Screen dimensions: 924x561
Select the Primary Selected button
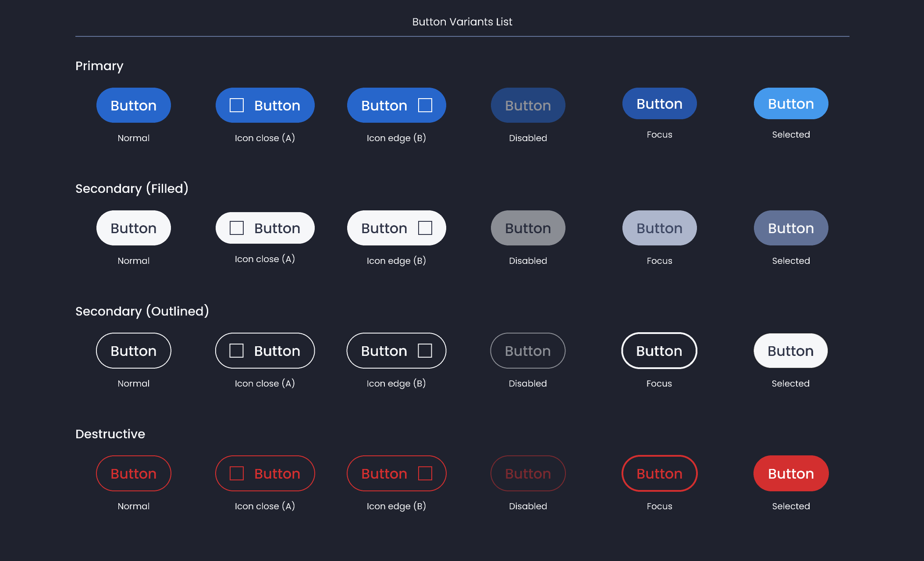[x=790, y=103]
